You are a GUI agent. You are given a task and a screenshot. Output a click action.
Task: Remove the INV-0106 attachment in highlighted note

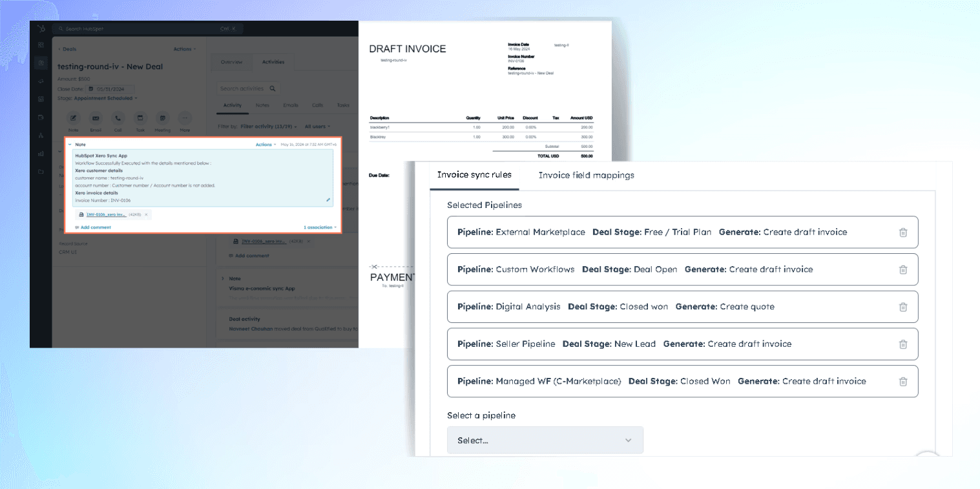coord(146,214)
